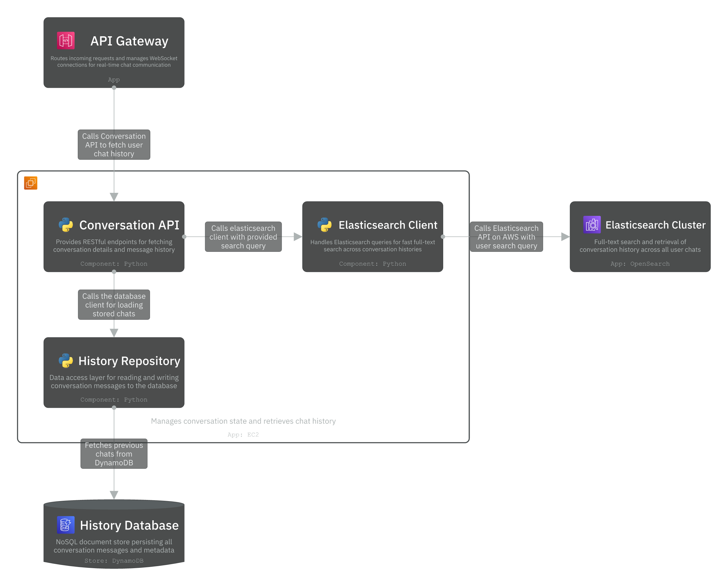Viewport: 728px width, 586px height.
Task: Click the 'Calls Conversation API' edge label
Action: [114, 144]
